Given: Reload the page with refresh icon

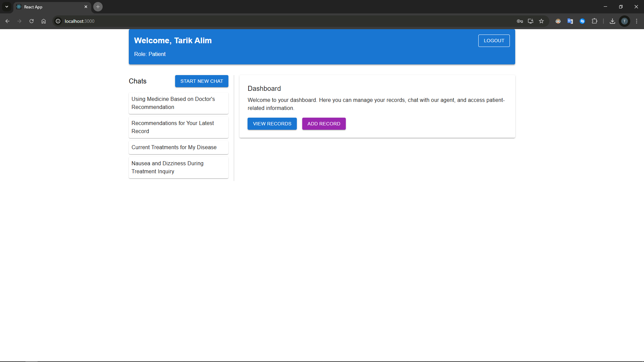Looking at the screenshot, I should coord(32,21).
